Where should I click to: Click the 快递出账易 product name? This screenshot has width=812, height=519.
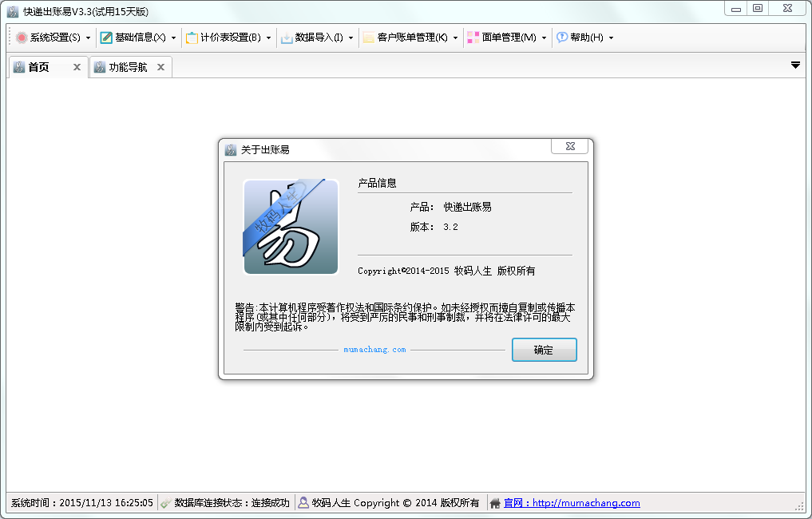coord(467,207)
